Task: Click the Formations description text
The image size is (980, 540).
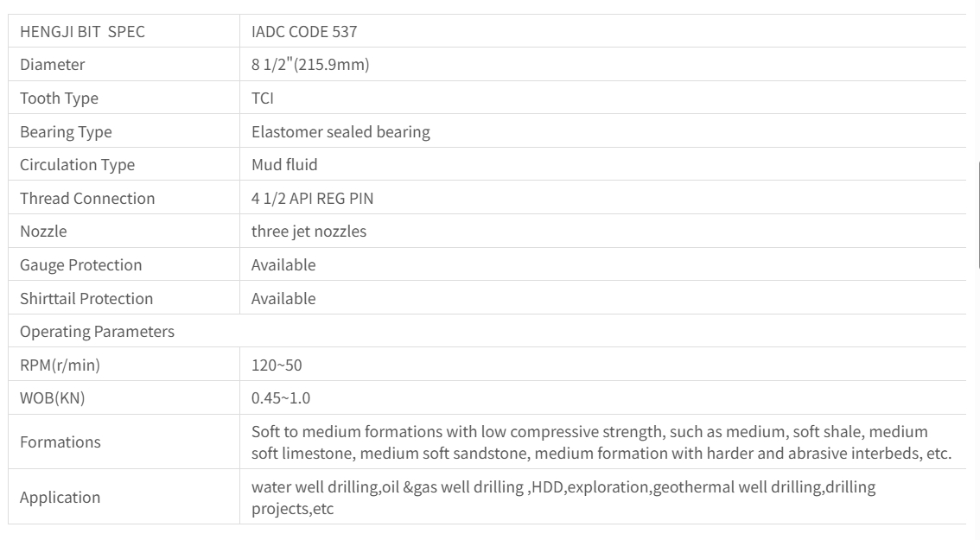Action: [601, 442]
